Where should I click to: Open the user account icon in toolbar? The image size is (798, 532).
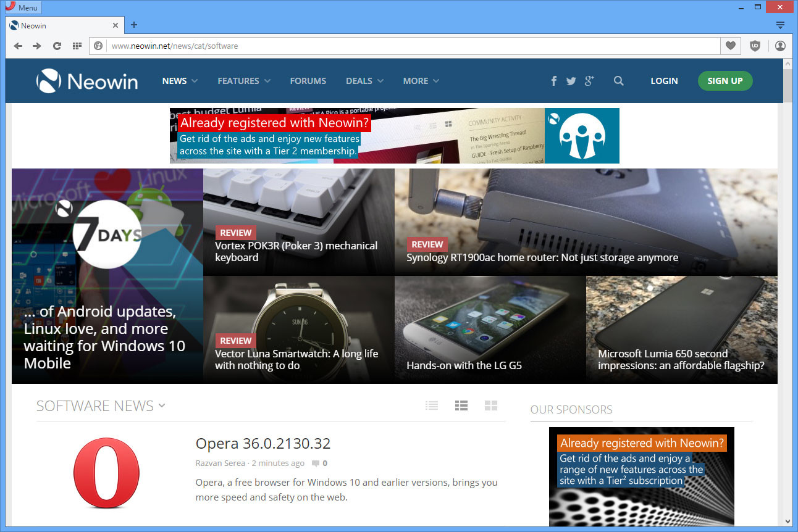780,46
